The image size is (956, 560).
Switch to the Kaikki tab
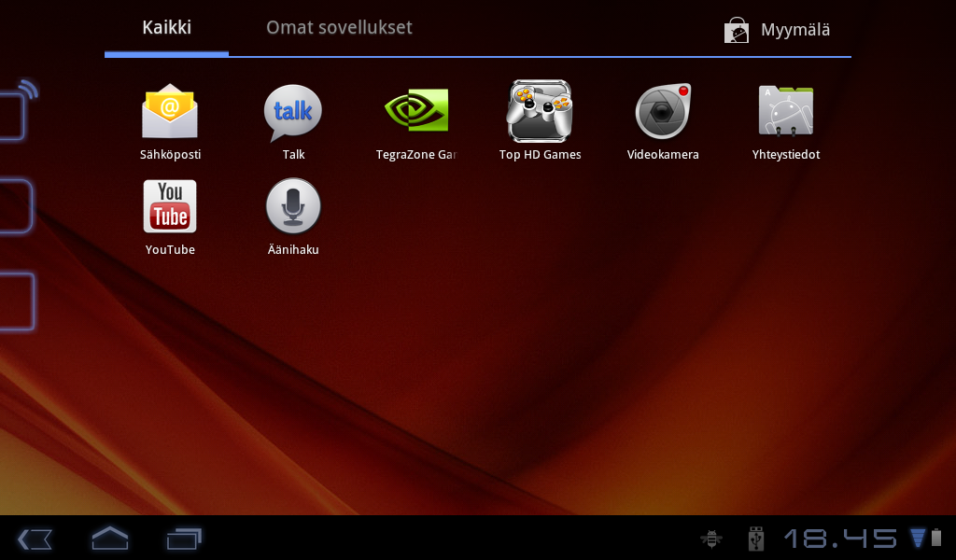coord(166,27)
